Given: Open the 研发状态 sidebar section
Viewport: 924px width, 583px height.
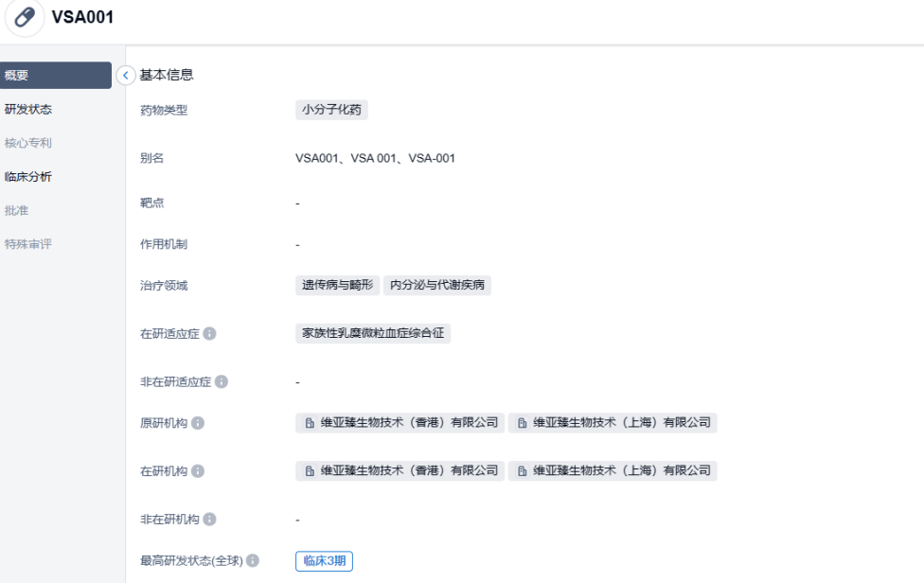Looking at the screenshot, I should pos(28,109).
